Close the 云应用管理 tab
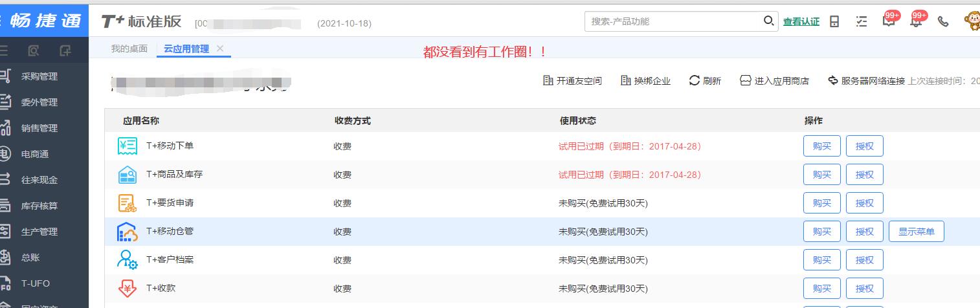The height and width of the screenshot is (308, 980). (220, 49)
